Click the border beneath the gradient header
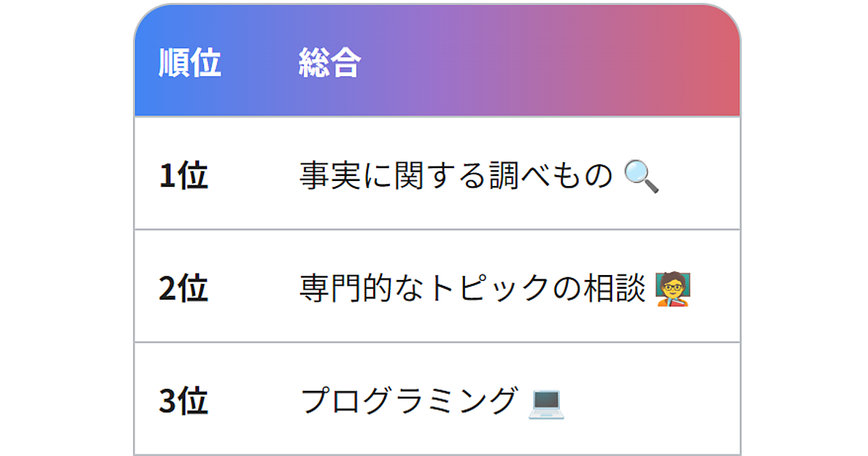Screen dimensions: 868x456 (x=438, y=116)
